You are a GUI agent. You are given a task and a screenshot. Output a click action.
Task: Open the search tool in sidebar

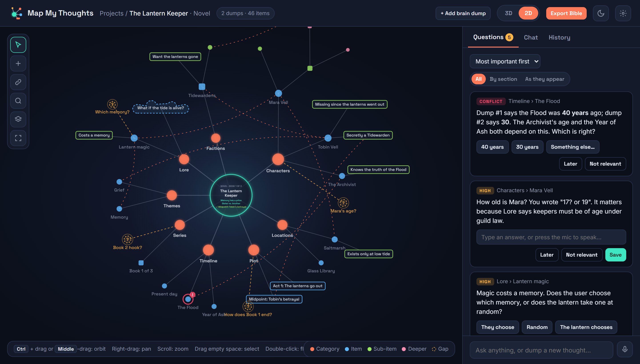(x=18, y=101)
